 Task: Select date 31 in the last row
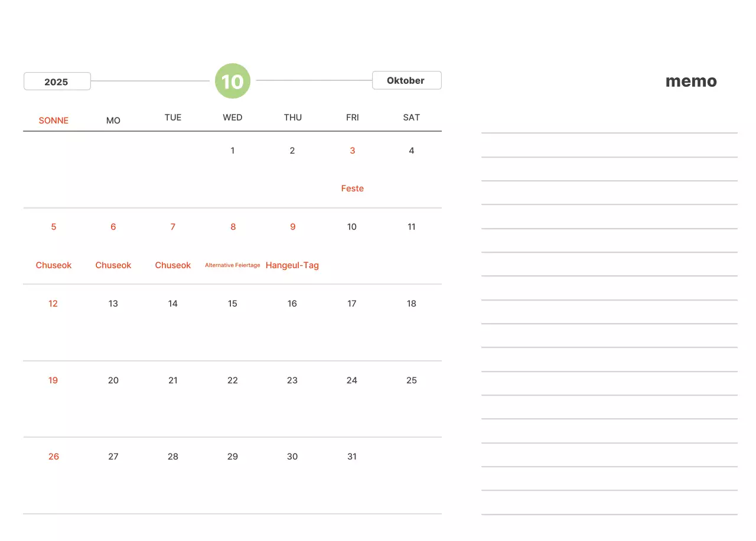click(352, 457)
